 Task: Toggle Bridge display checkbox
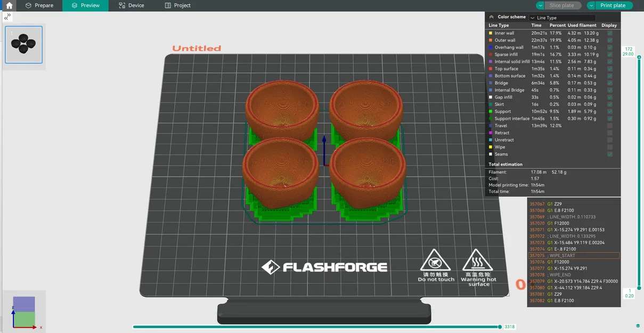click(610, 83)
